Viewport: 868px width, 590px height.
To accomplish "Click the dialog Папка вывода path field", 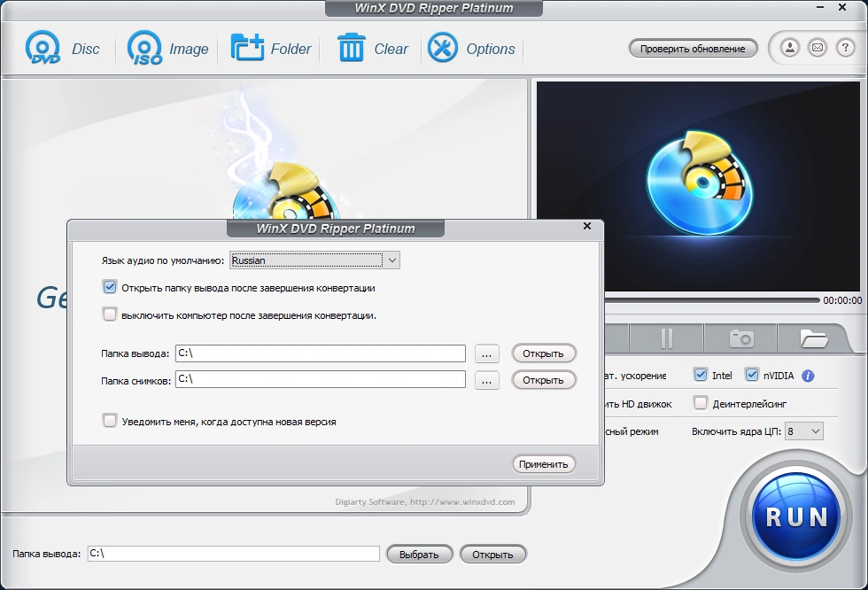I will coord(321,353).
